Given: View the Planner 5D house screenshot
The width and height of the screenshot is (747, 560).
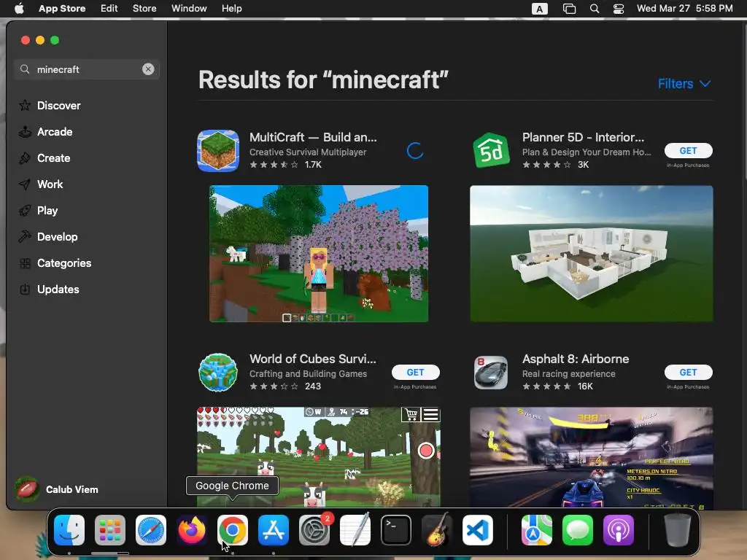Looking at the screenshot, I should 591,254.
